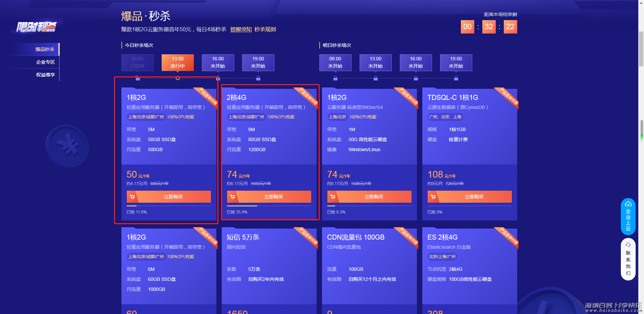
Task: Click cart icon on 2核4G card
Action: click(232, 197)
